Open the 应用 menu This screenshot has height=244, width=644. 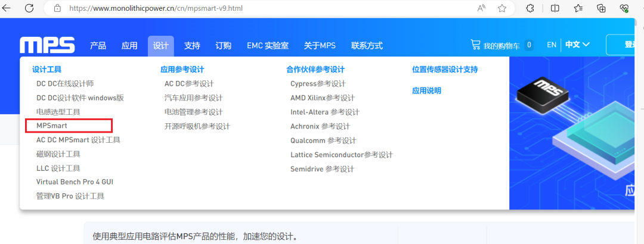[x=129, y=45]
